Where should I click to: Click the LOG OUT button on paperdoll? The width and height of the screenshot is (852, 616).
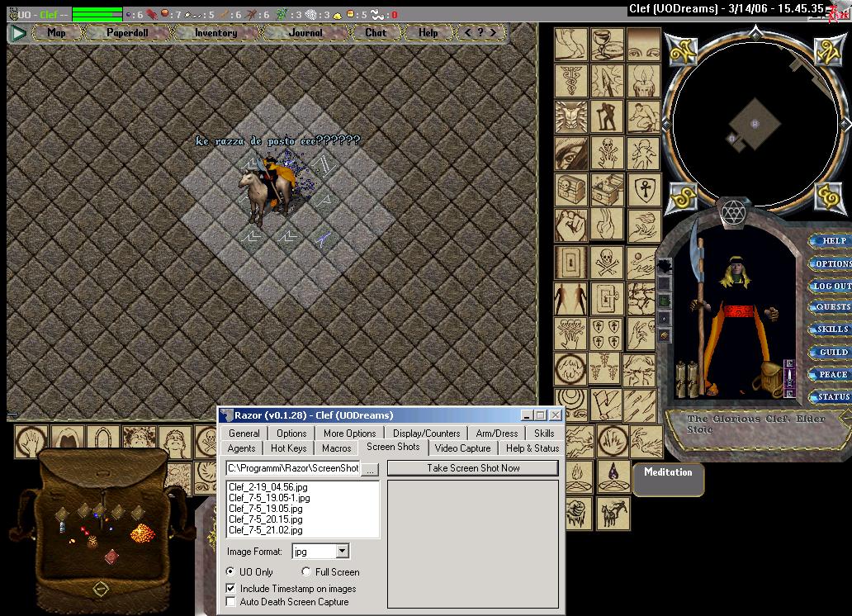point(831,286)
